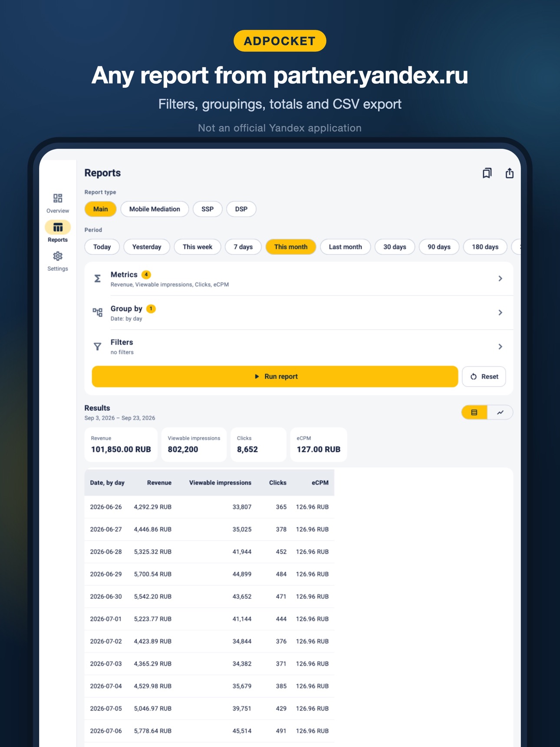This screenshot has width=560, height=747.
Task: Click the Filters funnel icon
Action: coord(98,347)
